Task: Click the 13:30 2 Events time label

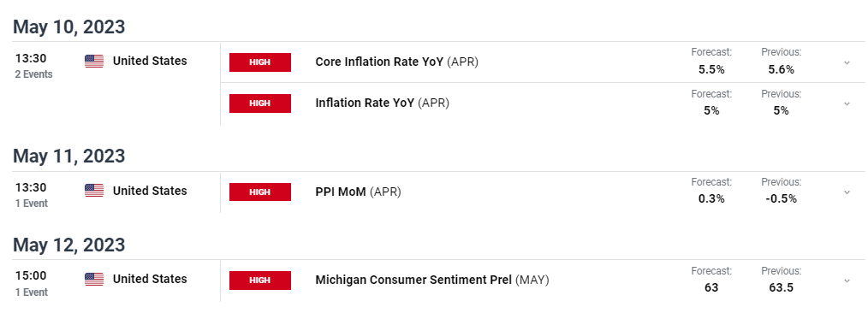Action: click(33, 66)
